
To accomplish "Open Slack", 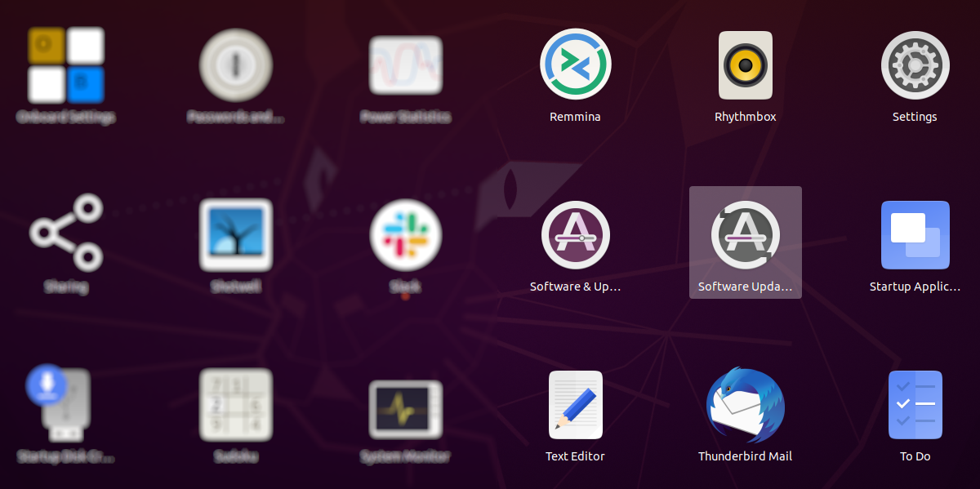I will pyautogui.click(x=405, y=234).
